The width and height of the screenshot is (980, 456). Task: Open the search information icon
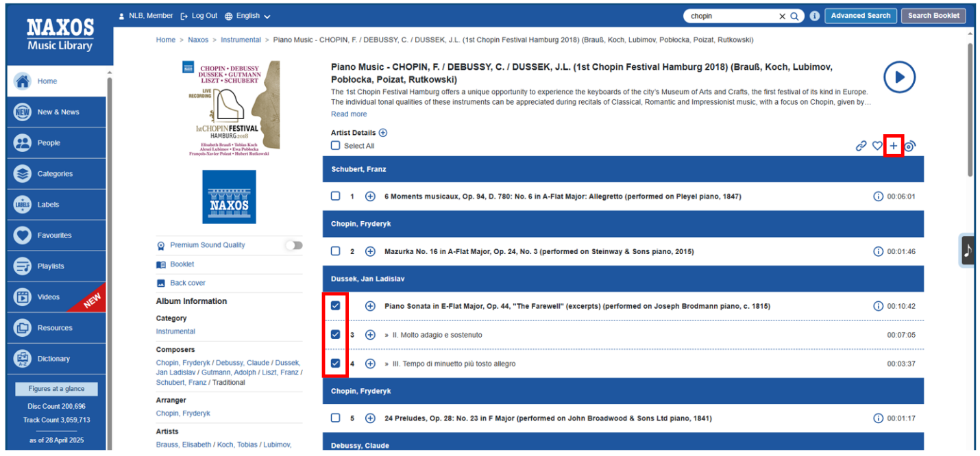pyautogui.click(x=814, y=16)
